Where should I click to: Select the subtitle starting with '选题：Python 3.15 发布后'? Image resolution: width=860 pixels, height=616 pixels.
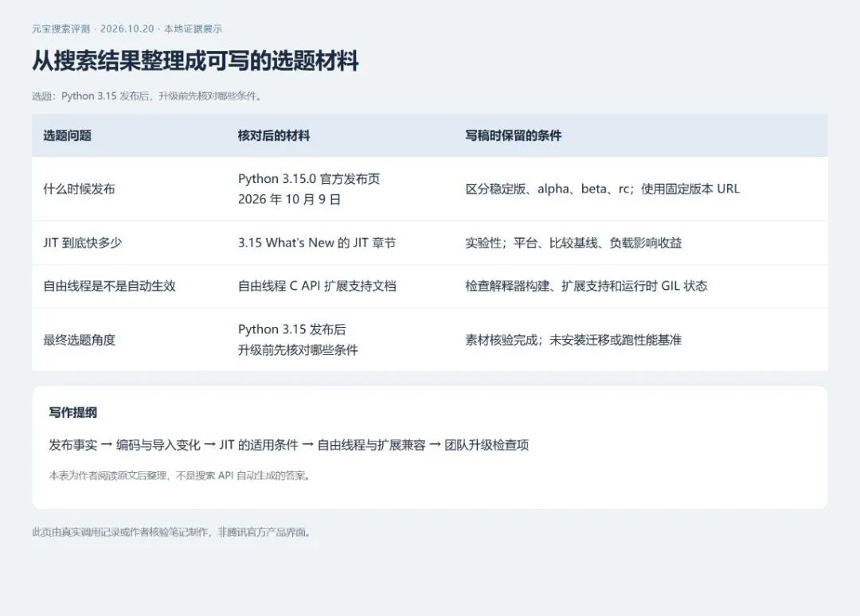[148, 96]
